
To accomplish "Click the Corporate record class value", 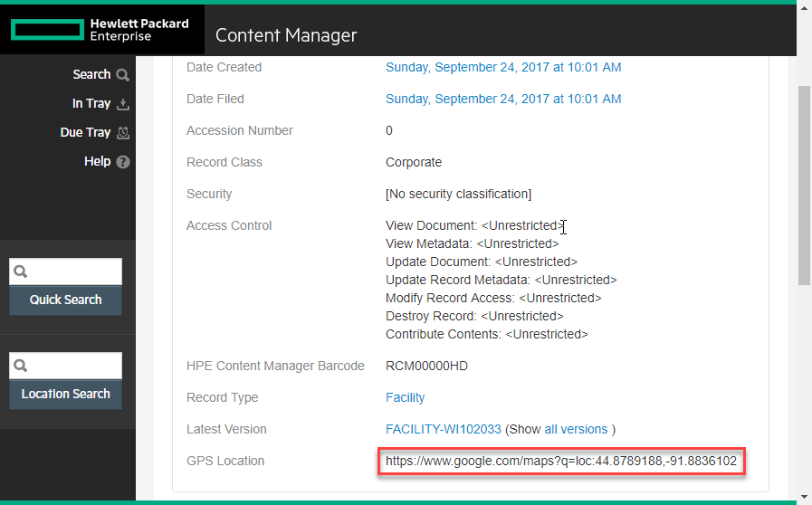I will coord(414,163).
